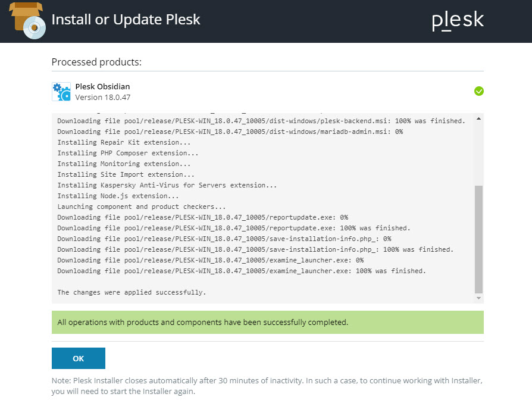Image resolution: width=532 pixels, height=419 pixels.
Task: Click the plesk logo in header
Action: pyautogui.click(x=458, y=20)
